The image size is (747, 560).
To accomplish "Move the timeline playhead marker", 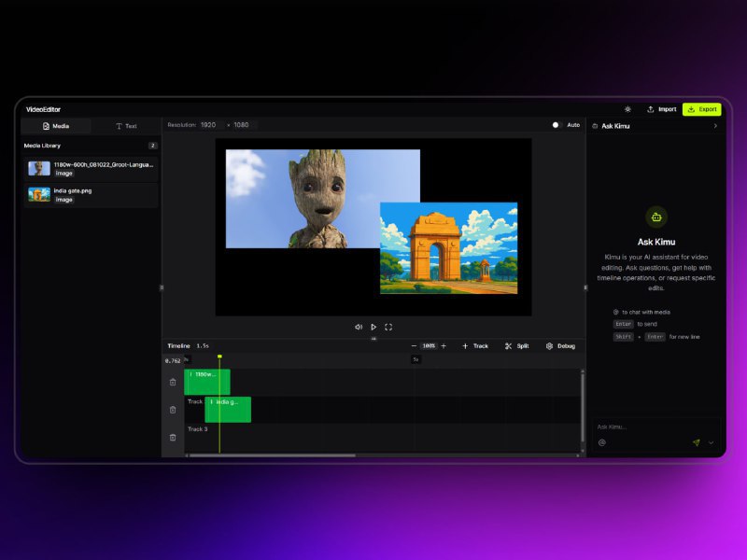I will pos(218,356).
